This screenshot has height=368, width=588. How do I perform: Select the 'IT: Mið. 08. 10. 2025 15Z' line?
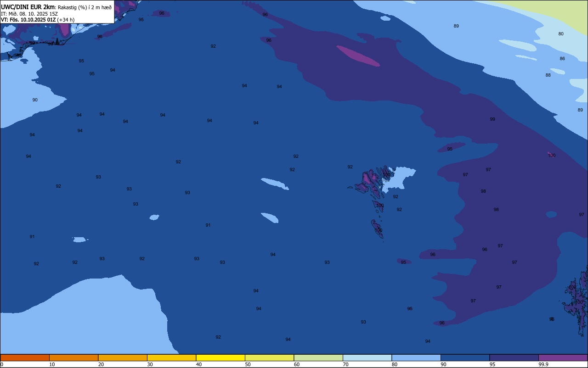pos(29,13)
